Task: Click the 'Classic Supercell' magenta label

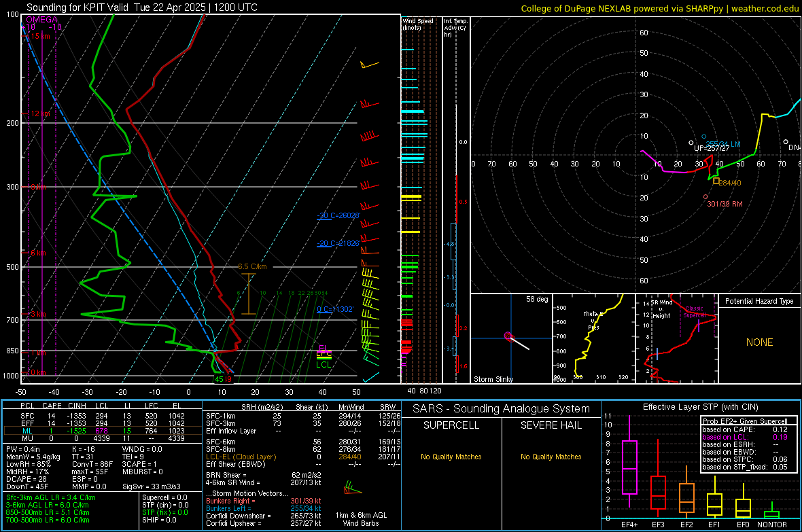Action: click(694, 312)
